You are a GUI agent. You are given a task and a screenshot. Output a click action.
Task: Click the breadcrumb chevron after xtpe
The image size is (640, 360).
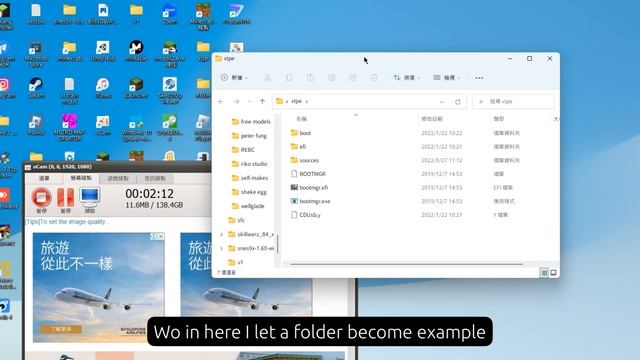click(307, 101)
